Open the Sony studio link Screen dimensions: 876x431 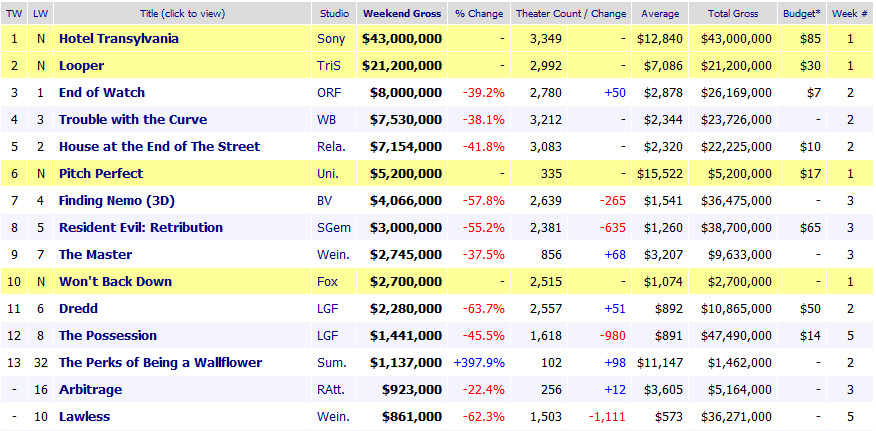tap(331, 39)
